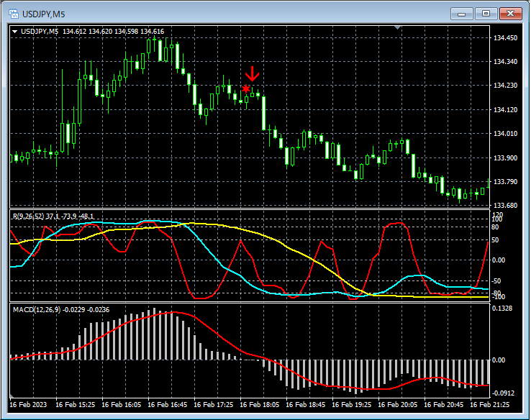Click the 134.450 price scale value
This screenshot has height=420, width=531.
(x=506, y=38)
